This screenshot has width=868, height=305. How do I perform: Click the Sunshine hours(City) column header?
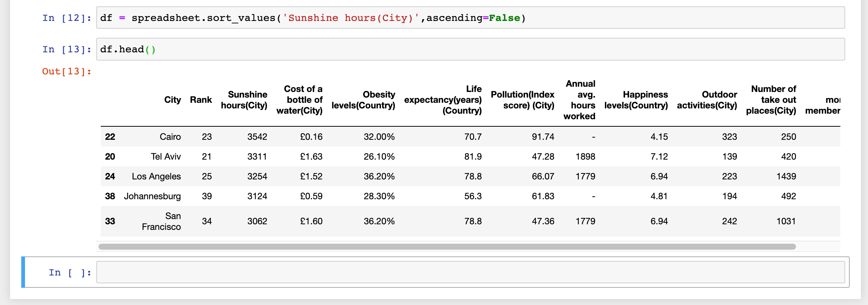[244, 100]
